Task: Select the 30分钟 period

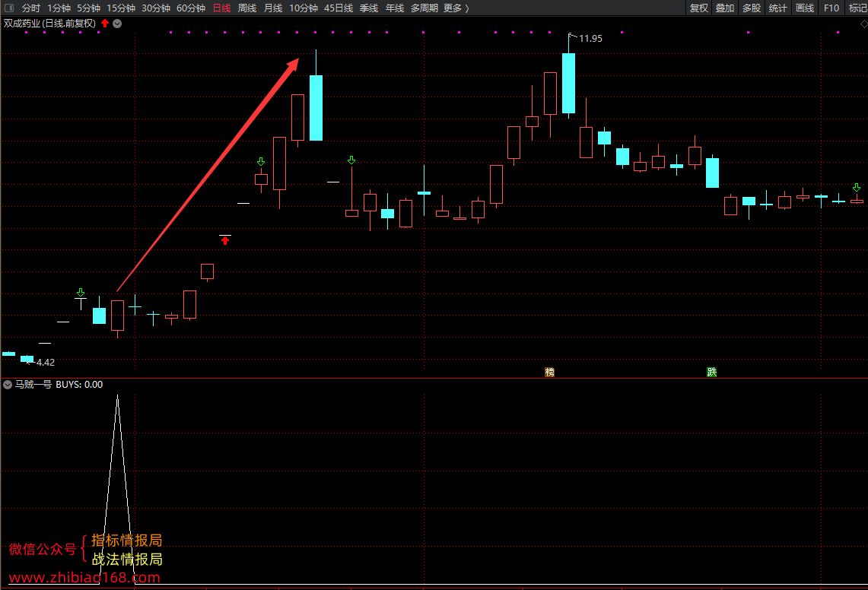Action: click(x=155, y=8)
